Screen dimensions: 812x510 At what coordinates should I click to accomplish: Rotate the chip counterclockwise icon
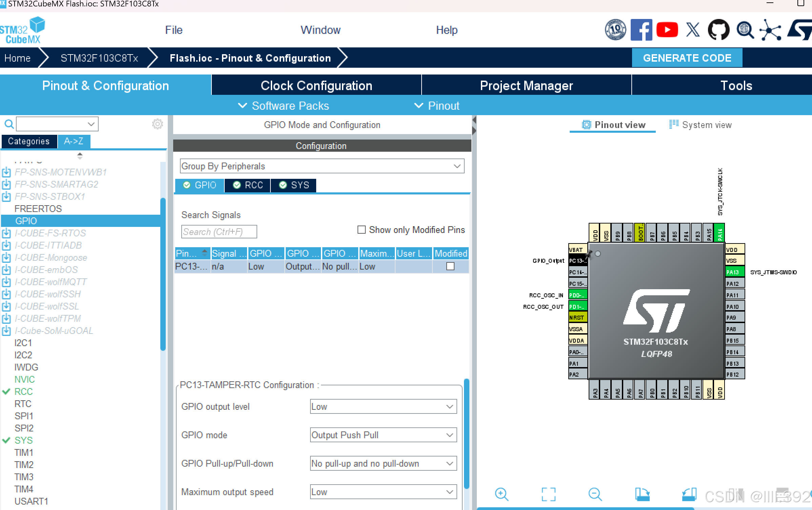689,494
